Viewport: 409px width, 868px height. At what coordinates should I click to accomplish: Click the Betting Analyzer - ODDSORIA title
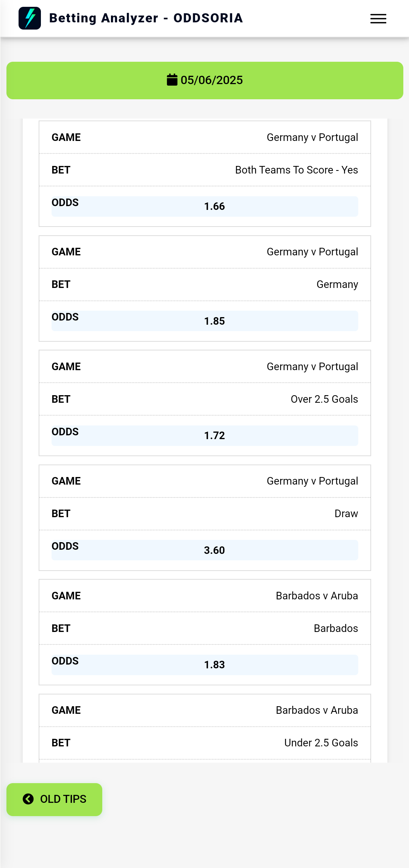146,18
